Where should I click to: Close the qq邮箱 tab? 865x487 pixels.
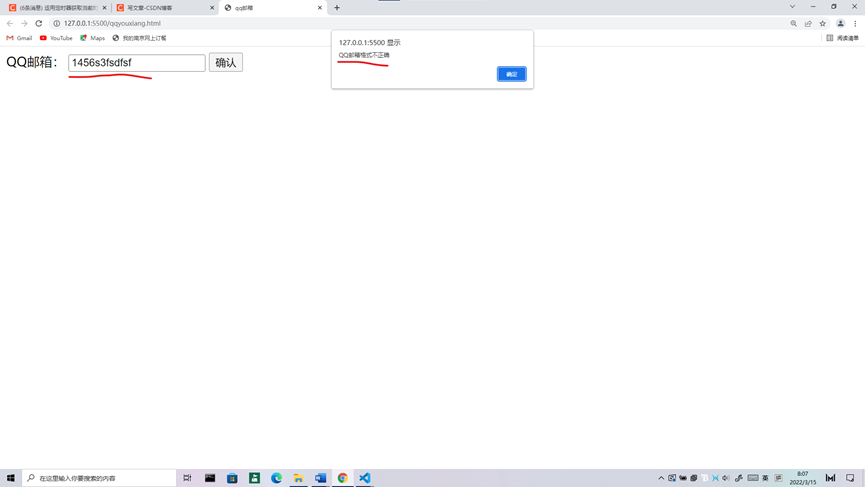click(x=319, y=8)
